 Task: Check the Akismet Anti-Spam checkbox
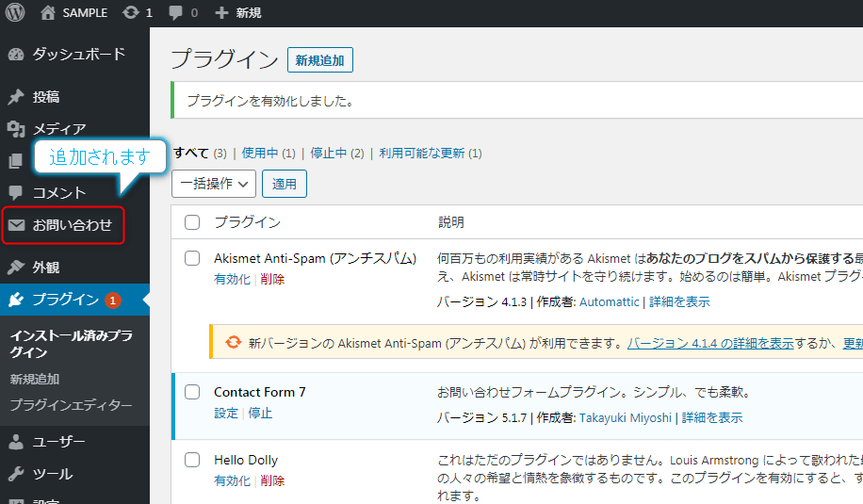click(x=192, y=258)
